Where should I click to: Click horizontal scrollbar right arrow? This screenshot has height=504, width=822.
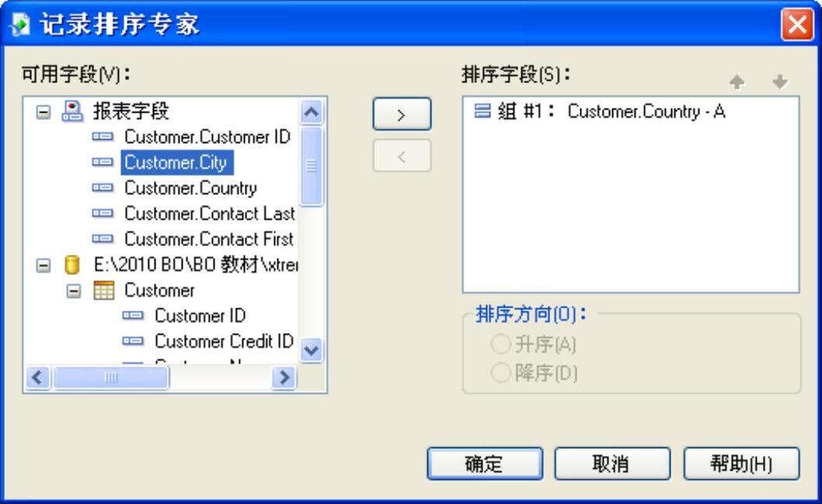(x=284, y=377)
